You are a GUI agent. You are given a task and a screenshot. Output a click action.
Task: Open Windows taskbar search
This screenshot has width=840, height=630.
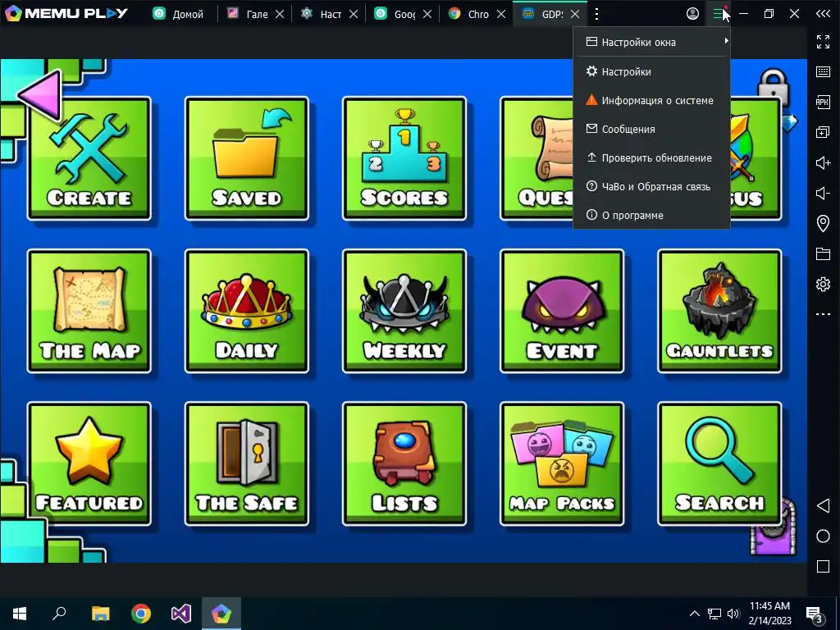point(59,614)
